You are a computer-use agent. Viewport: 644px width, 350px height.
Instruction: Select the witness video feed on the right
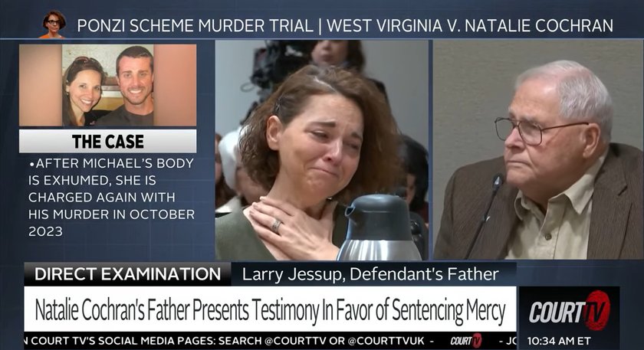538,150
